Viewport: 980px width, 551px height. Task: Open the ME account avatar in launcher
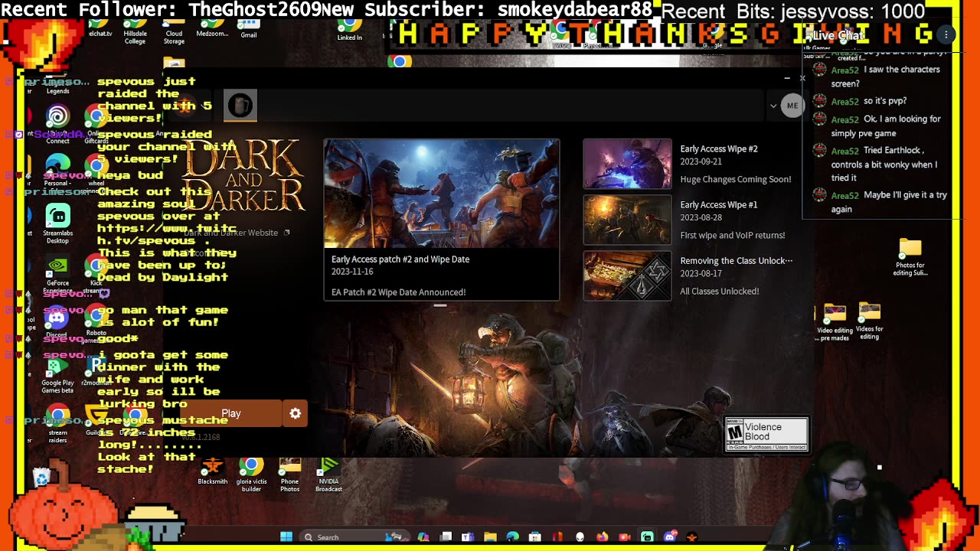coord(792,106)
